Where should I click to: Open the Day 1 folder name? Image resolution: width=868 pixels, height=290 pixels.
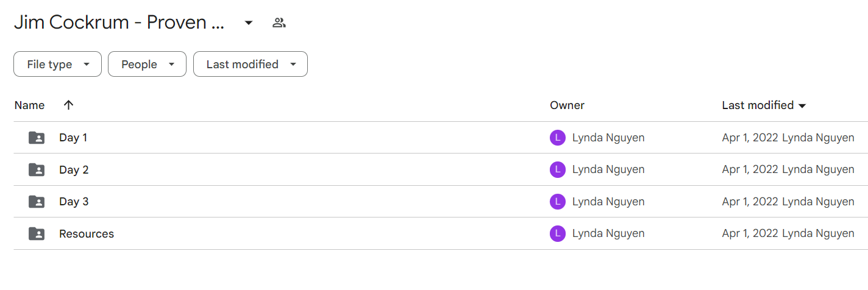[x=73, y=138]
